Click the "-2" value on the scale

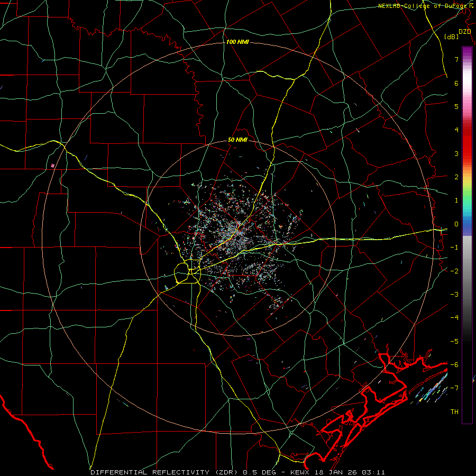point(454,271)
